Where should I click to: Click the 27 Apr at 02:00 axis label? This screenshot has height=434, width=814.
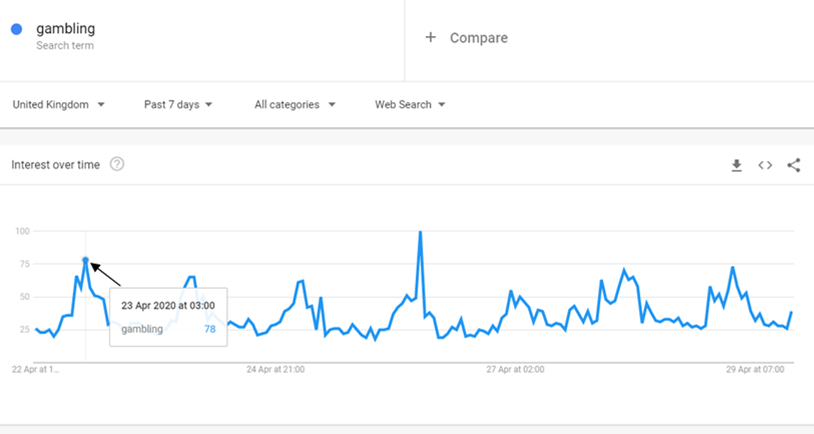[515, 370]
